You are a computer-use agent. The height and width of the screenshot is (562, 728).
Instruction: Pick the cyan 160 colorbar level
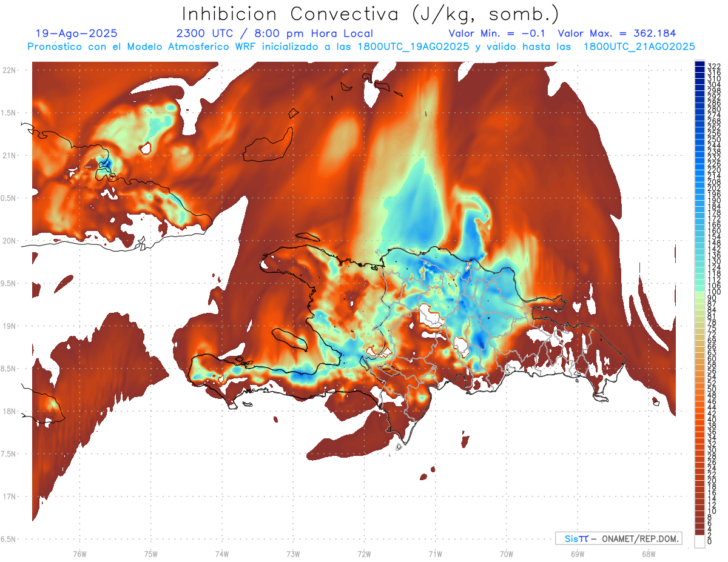(x=699, y=231)
